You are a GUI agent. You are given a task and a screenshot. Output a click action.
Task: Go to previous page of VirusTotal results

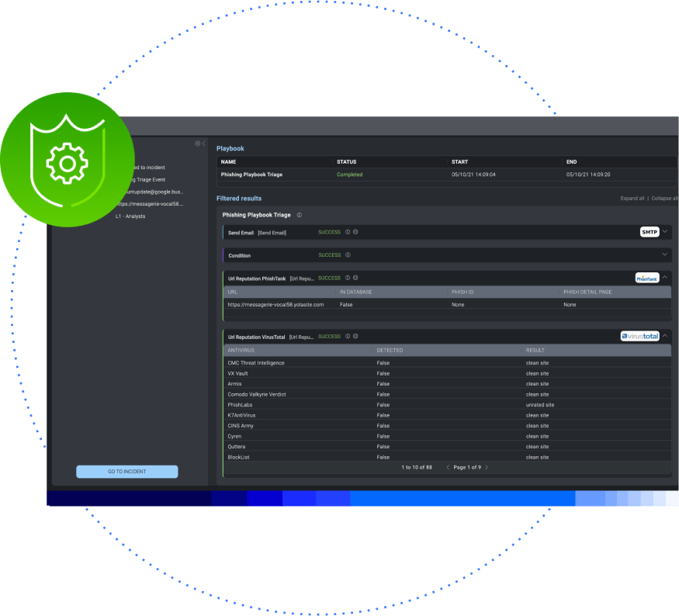click(x=448, y=468)
